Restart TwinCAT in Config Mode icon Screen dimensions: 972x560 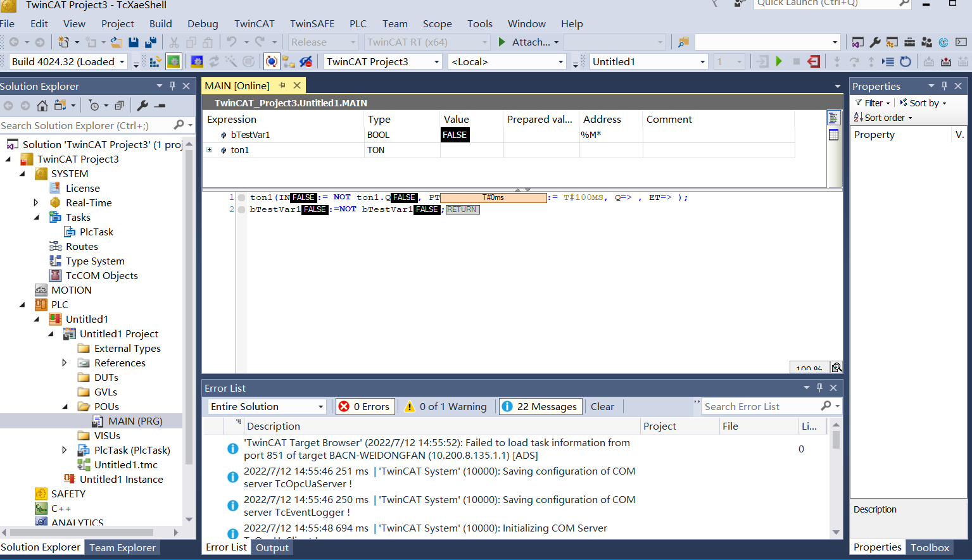(197, 61)
